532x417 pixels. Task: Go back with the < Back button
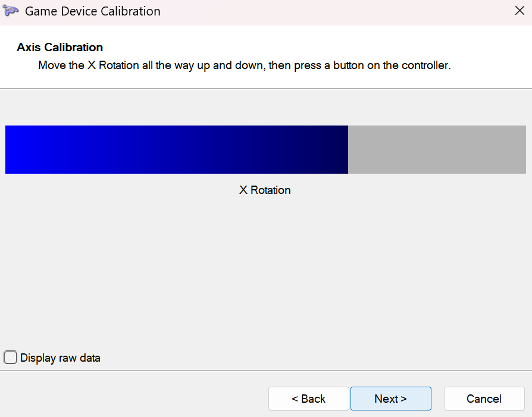pyautogui.click(x=308, y=399)
